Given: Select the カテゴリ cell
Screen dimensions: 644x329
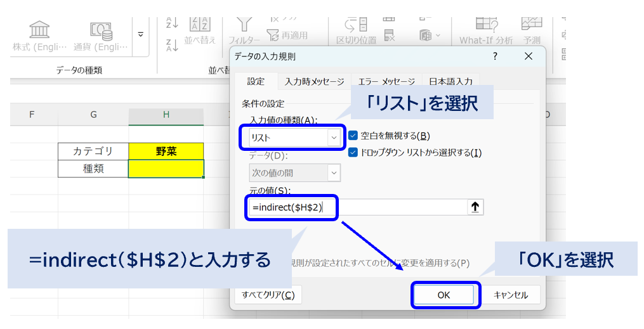Looking at the screenshot, I should click(x=93, y=152).
